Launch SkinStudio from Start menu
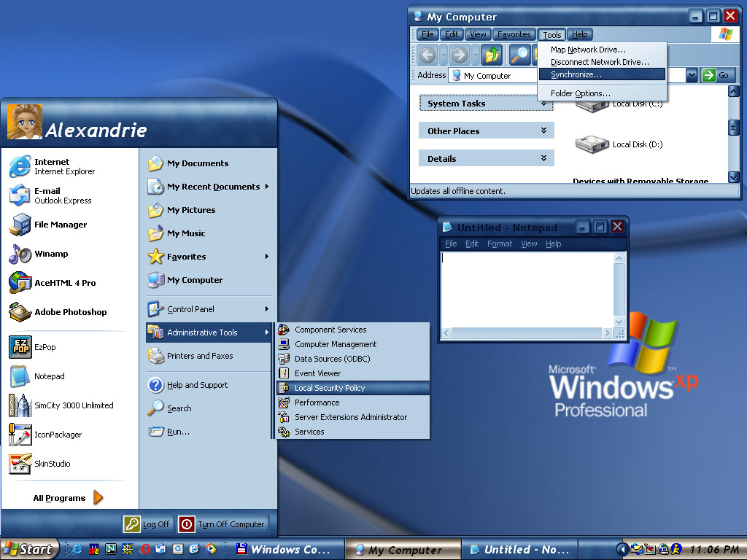Screen dimensions: 747x560 69,463
